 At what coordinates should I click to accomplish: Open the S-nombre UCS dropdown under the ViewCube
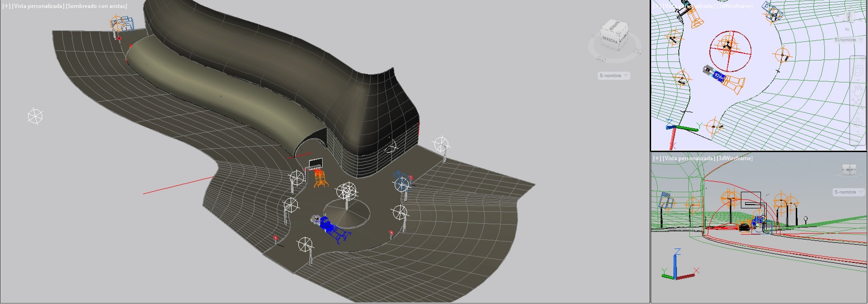click(x=613, y=75)
